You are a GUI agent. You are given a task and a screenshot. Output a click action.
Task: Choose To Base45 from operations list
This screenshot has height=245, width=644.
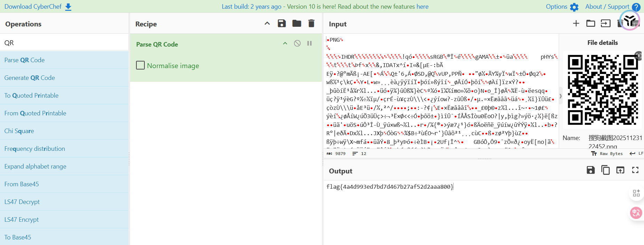pos(18,237)
